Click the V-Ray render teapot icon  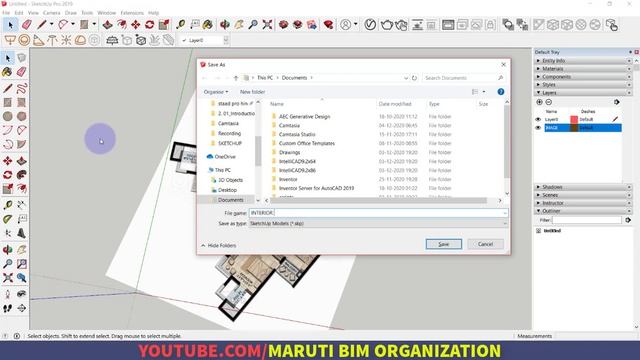[x=387, y=25]
